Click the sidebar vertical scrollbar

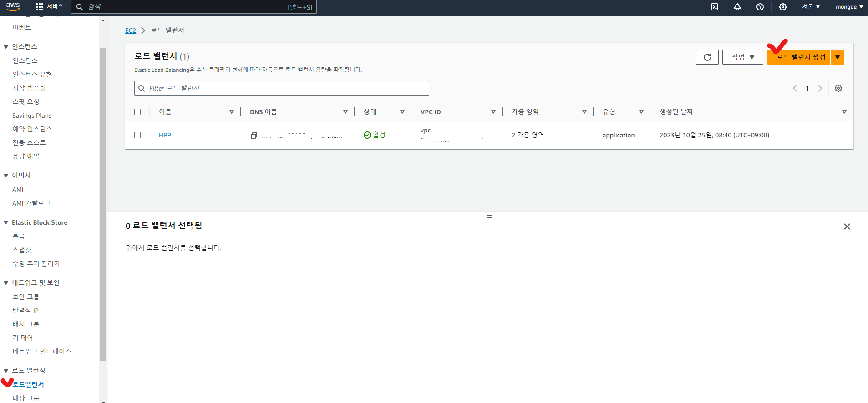pos(103,205)
